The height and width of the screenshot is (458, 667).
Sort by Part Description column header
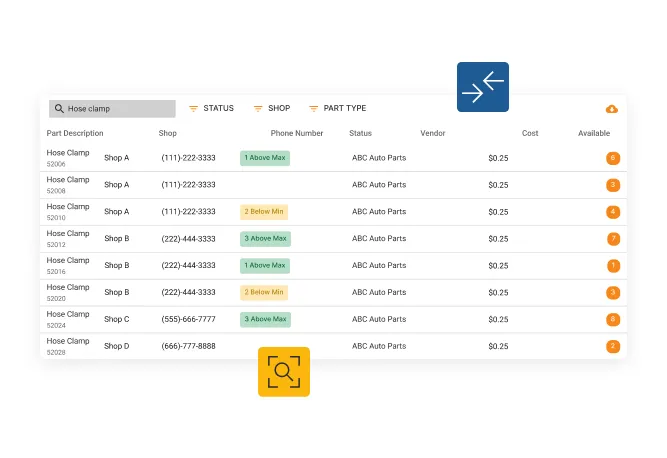click(75, 133)
